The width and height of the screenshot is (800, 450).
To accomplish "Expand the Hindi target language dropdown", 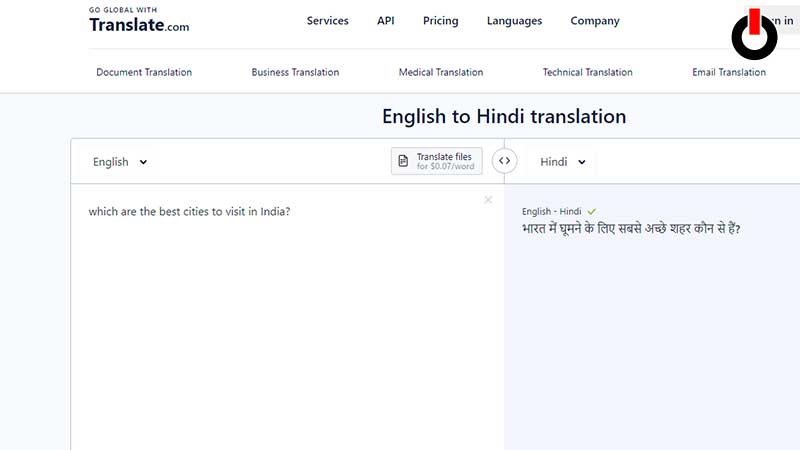I will [x=562, y=162].
